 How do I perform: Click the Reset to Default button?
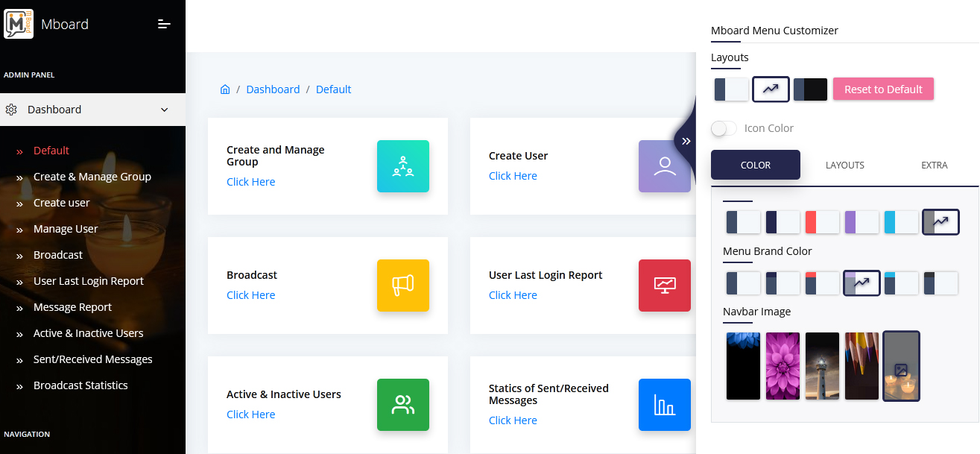tap(883, 89)
